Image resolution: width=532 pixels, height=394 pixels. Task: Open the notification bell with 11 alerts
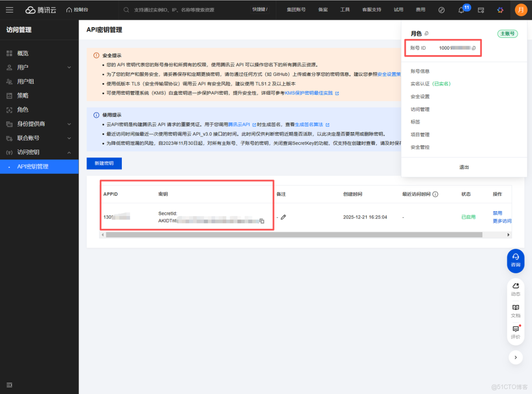click(x=461, y=9)
